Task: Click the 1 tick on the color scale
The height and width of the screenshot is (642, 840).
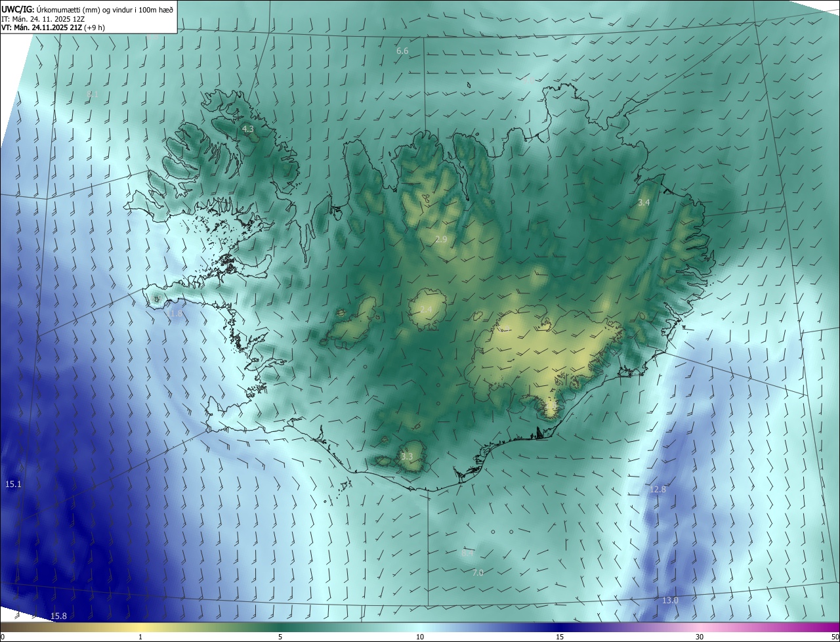Action: [140, 637]
